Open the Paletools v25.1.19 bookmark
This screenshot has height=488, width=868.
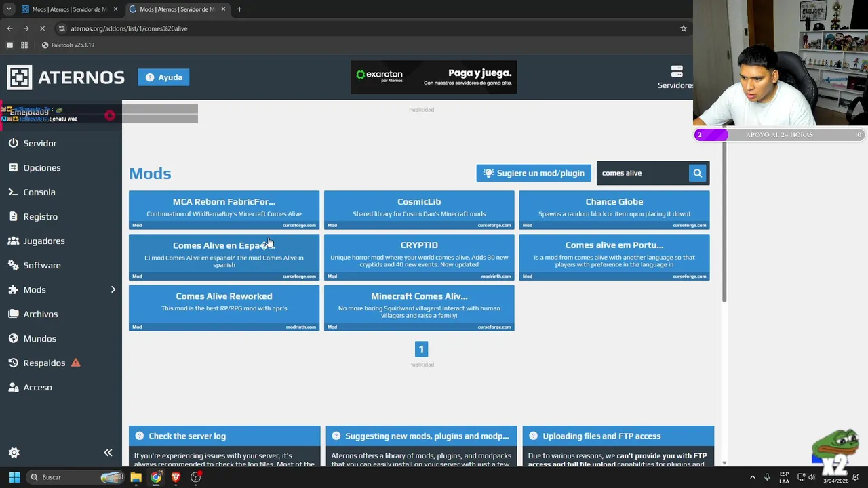pyautogui.click(x=68, y=45)
